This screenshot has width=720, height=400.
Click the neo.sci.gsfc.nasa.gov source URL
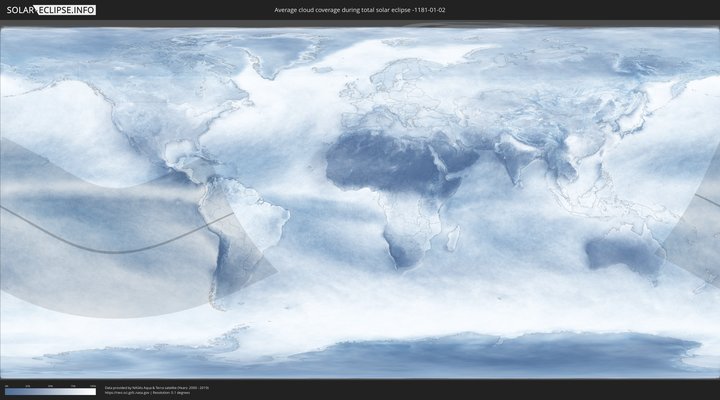point(127,393)
